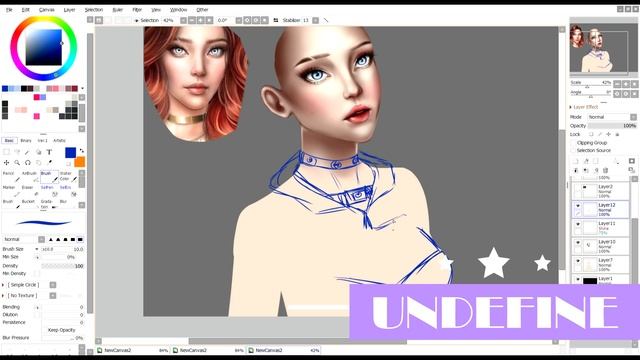The height and width of the screenshot is (360, 640).
Task: Select the eyedropper color picker tool
Action: point(49,162)
